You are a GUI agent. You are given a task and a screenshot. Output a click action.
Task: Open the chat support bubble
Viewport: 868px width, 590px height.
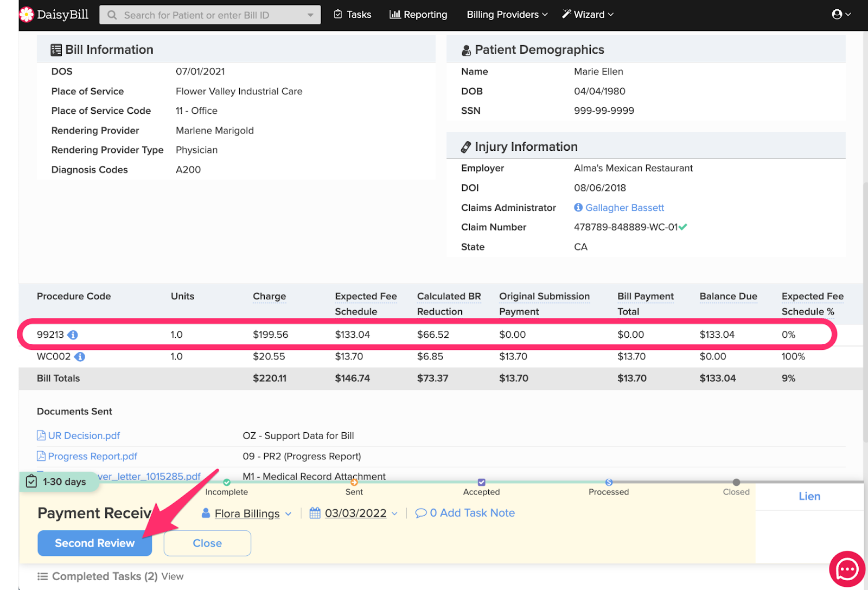pyautogui.click(x=846, y=569)
